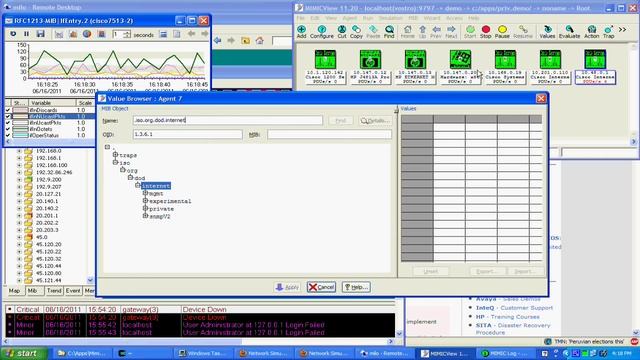Click the MIMIC Log taskbar item
Screen dimensions: 640x360
coord(505,353)
